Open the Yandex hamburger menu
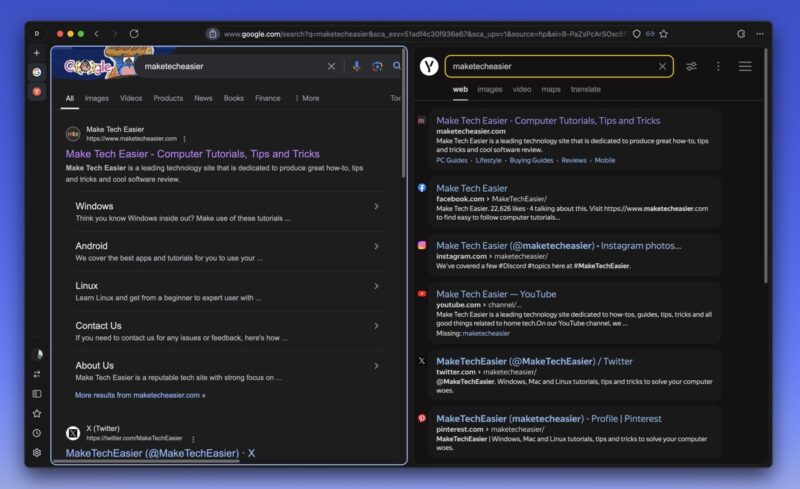 [x=745, y=66]
